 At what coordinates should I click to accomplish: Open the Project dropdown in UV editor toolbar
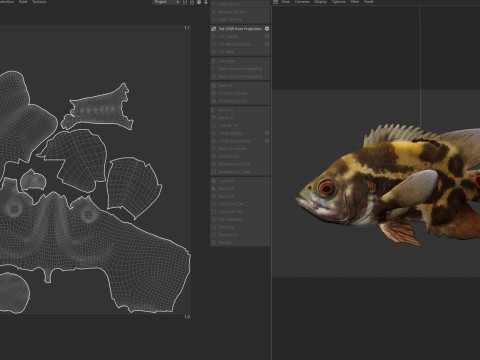(166, 2)
